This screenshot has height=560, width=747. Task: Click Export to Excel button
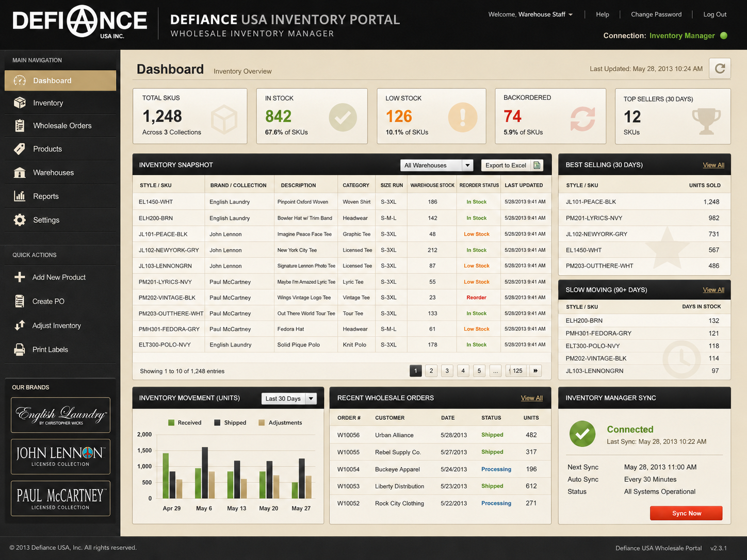point(512,165)
